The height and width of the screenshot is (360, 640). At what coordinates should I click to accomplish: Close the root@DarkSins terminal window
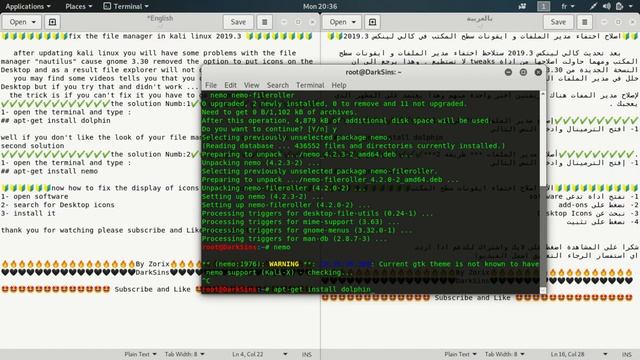(538, 72)
